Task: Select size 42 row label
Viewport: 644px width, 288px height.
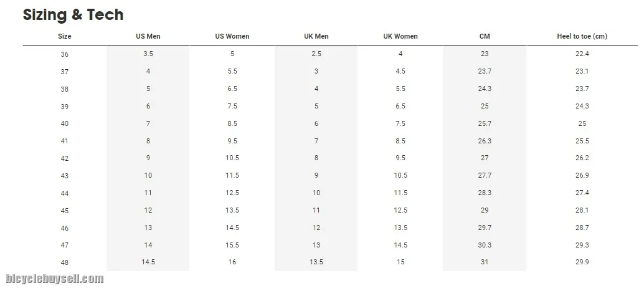Action: click(x=65, y=158)
